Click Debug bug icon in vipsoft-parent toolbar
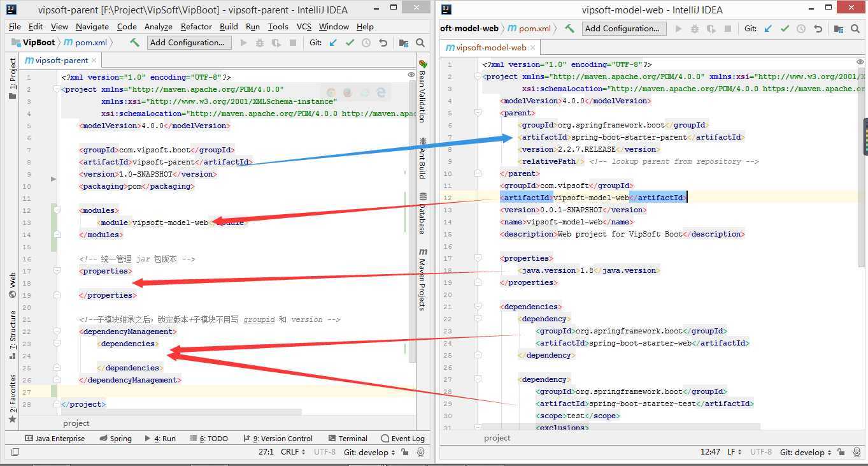This screenshot has width=868, height=466. click(x=260, y=43)
